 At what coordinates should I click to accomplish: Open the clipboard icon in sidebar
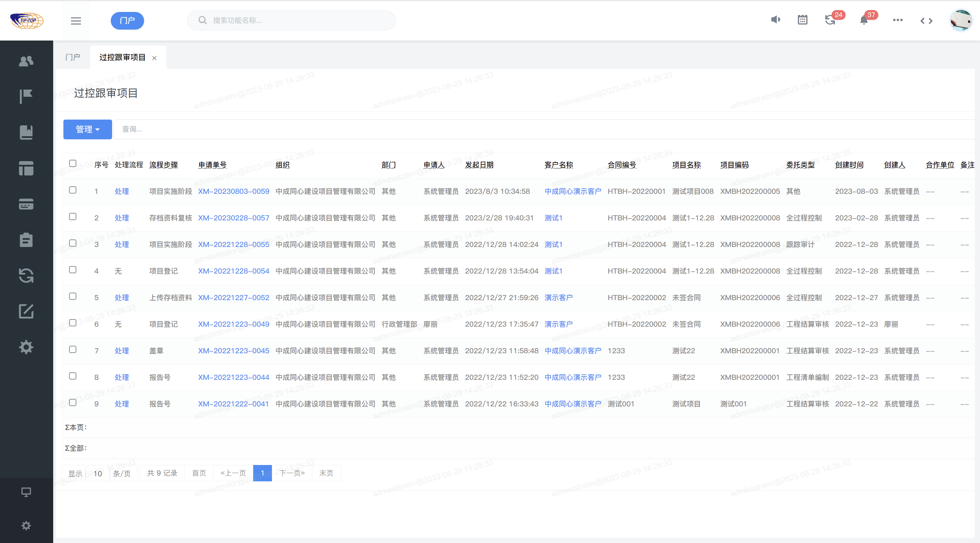(x=26, y=239)
